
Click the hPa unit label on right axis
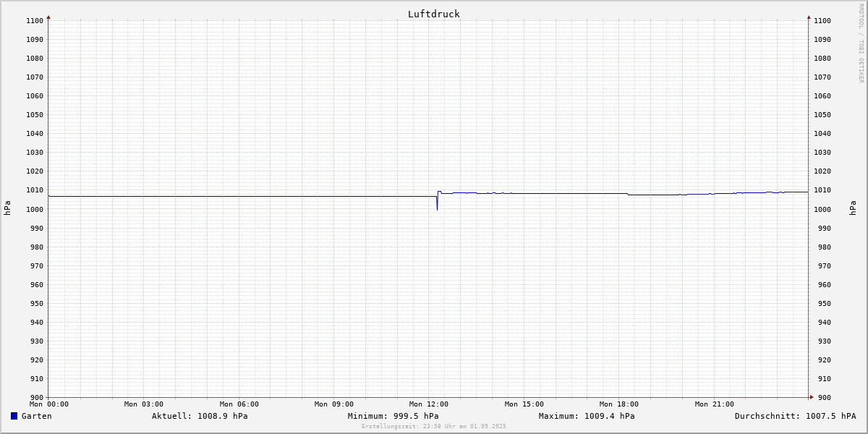pos(853,208)
